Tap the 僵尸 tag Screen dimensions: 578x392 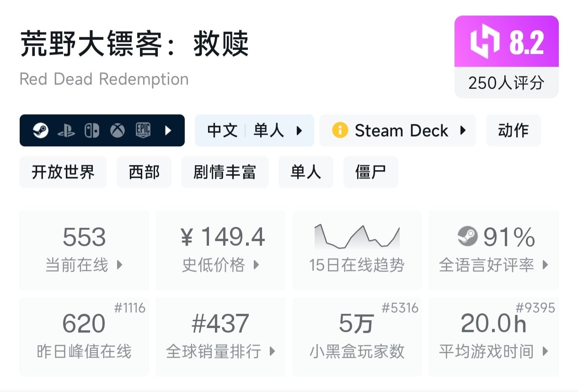[370, 172]
